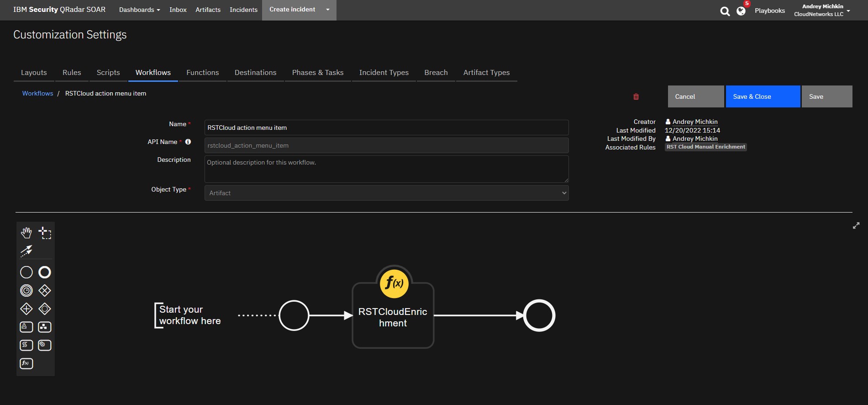
Task: Follow the Workflows breadcrumb link
Action: [x=38, y=93]
